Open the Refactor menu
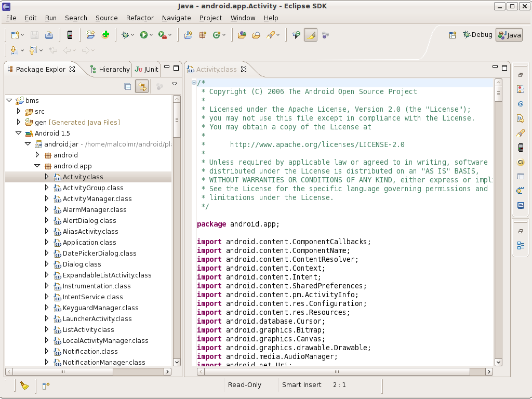532x399 pixels. (x=139, y=18)
